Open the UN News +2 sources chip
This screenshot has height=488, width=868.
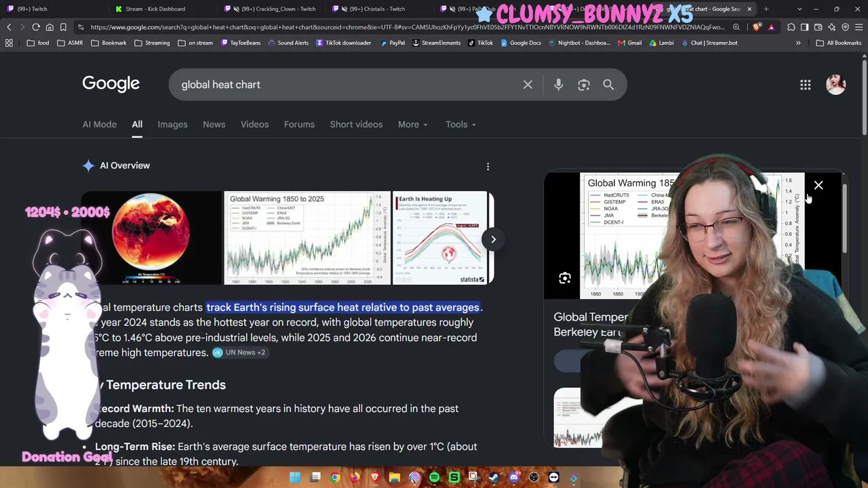[239, 352]
